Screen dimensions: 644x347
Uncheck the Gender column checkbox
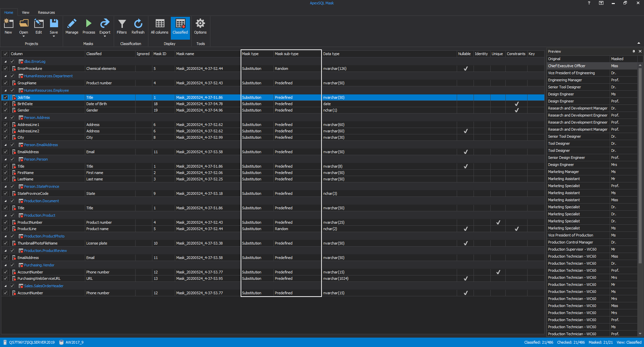(5, 110)
